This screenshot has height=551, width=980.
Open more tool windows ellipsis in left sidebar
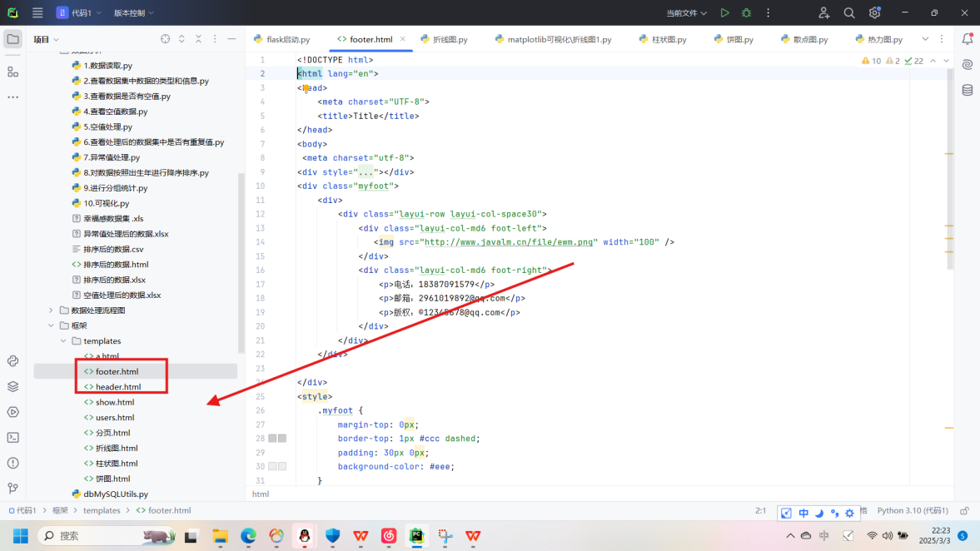click(x=13, y=97)
